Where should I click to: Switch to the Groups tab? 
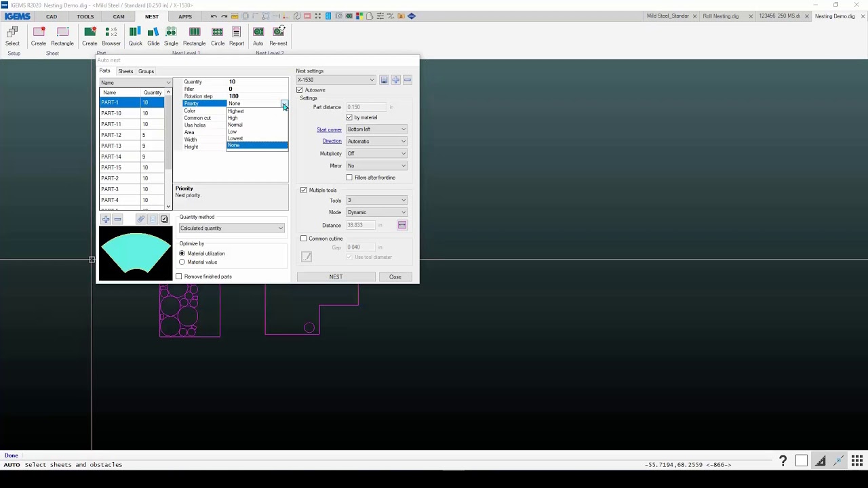click(x=146, y=71)
